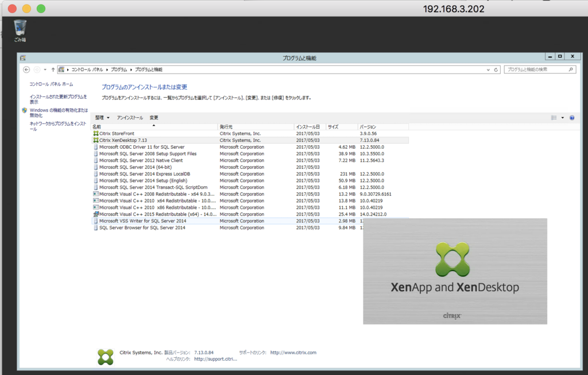Viewport: 588px width, 375px height.
Task: Click the Programs and Features window title icon
Action: click(x=23, y=58)
